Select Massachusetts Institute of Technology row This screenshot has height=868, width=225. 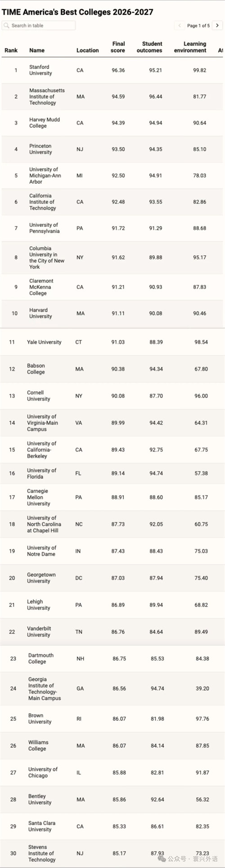[112, 97]
